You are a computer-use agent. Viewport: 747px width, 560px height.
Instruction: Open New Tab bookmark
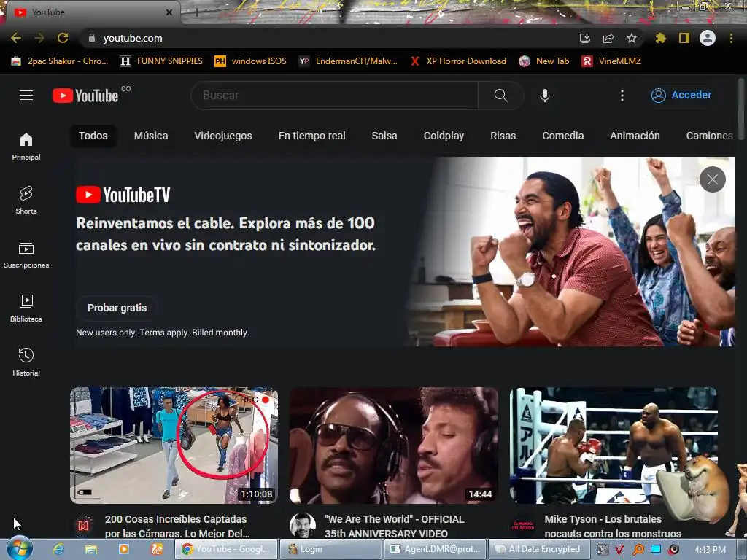pyautogui.click(x=544, y=61)
